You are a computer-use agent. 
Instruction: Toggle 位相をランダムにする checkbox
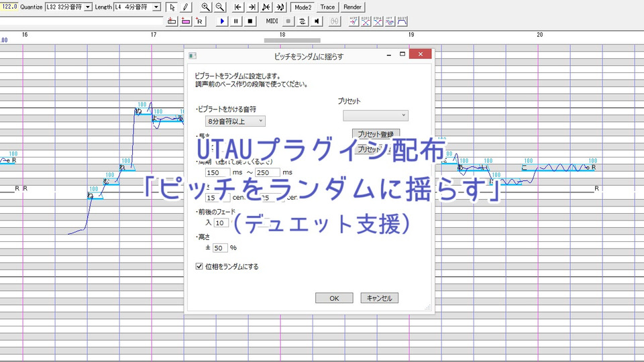click(199, 266)
